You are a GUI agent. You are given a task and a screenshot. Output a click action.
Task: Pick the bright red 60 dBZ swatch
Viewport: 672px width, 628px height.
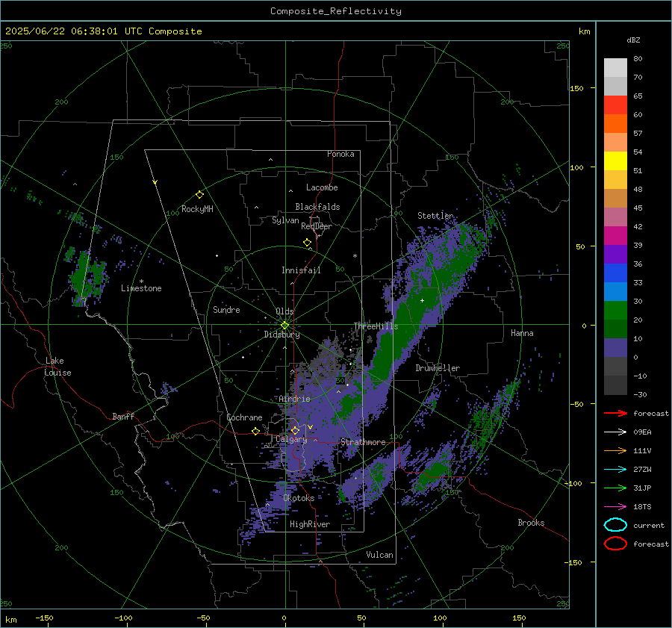[615, 105]
